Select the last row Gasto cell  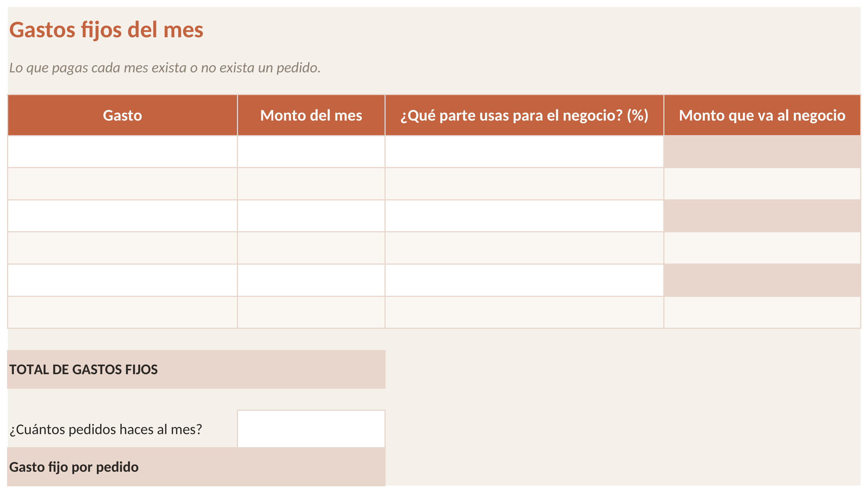click(122, 312)
